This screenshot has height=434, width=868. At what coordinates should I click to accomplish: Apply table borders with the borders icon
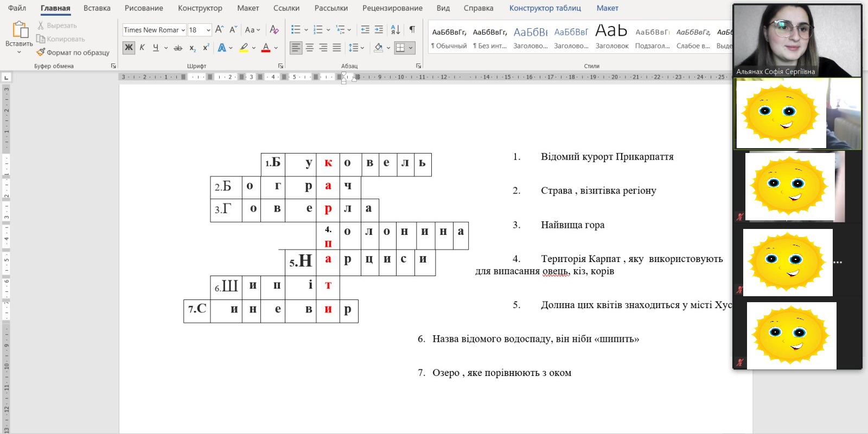click(x=400, y=48)
